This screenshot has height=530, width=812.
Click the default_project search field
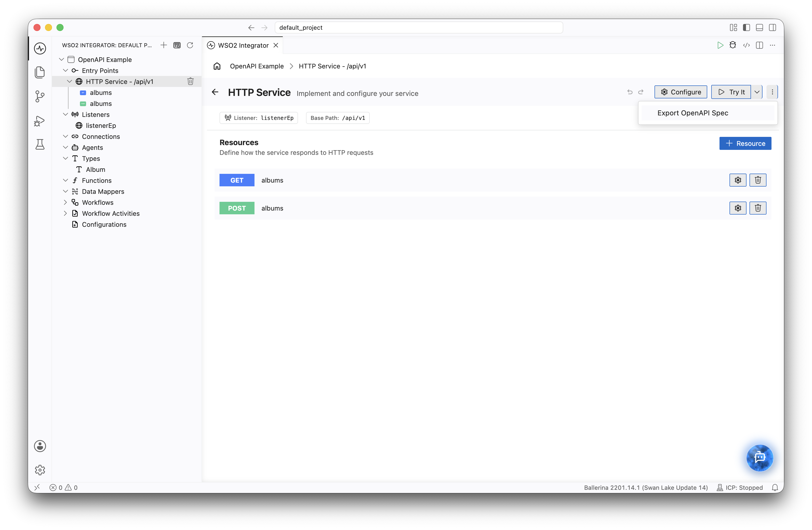click(419, 27)
